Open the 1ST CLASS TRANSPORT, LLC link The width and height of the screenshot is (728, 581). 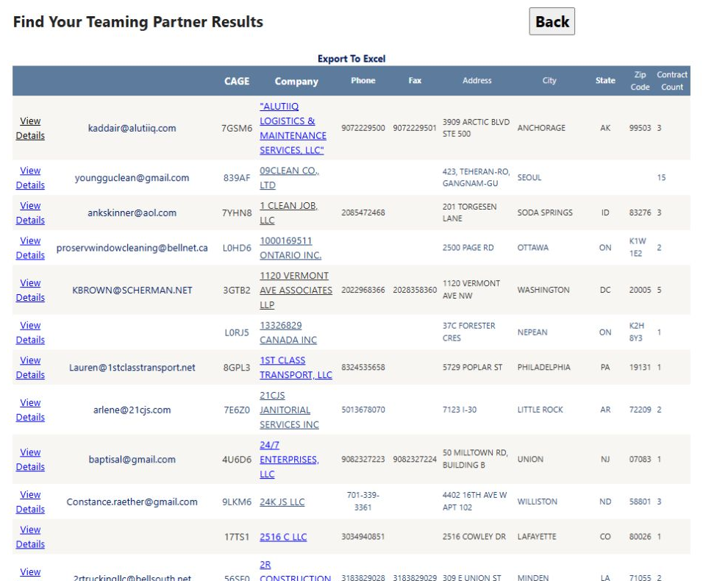[296, 368]
